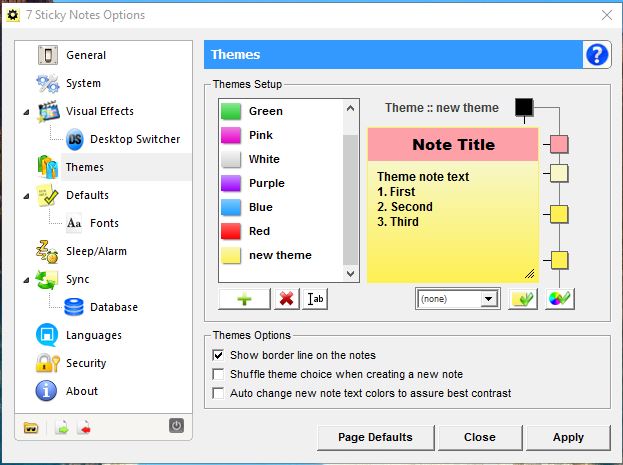Click the red arrow import icon
Viewport: 623px width, 465px height.
(x=84, y=428)
